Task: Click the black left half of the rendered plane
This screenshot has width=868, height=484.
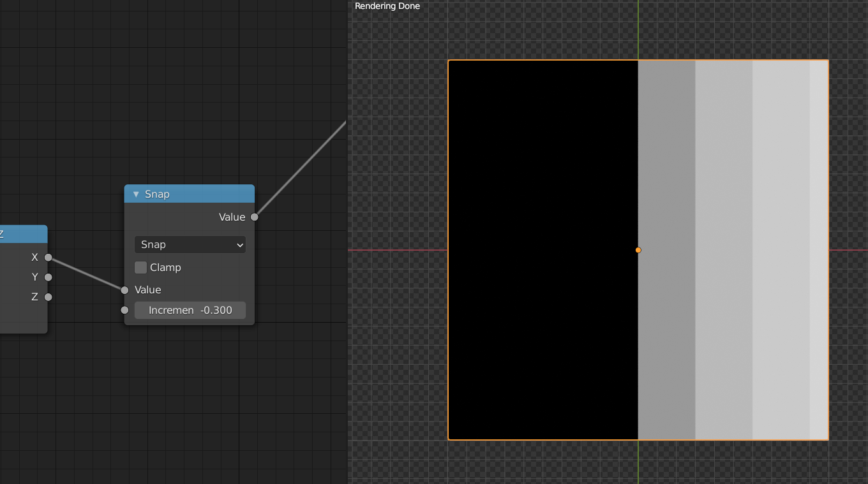Action: pos(543,250)
